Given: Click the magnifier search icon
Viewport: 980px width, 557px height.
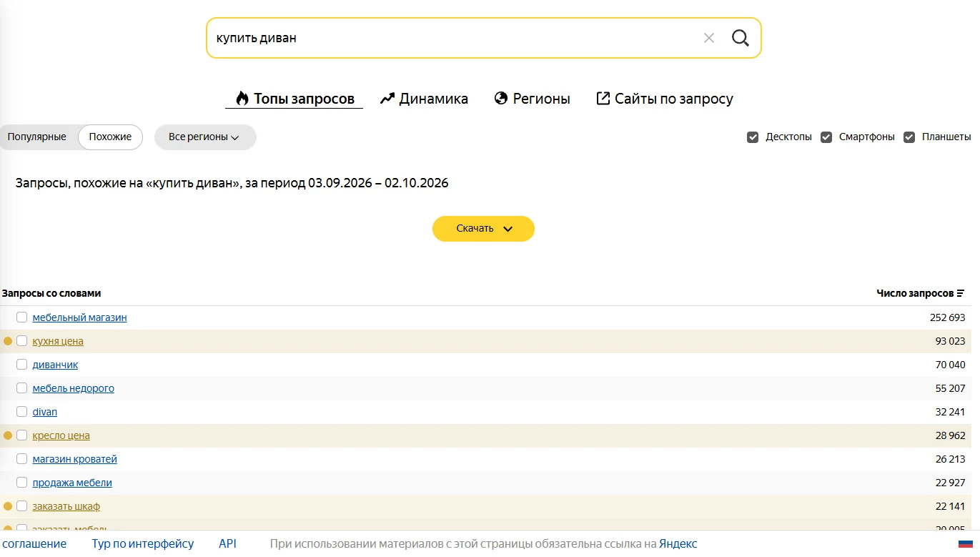Looking at the screenshot, I should pos(741,38).
